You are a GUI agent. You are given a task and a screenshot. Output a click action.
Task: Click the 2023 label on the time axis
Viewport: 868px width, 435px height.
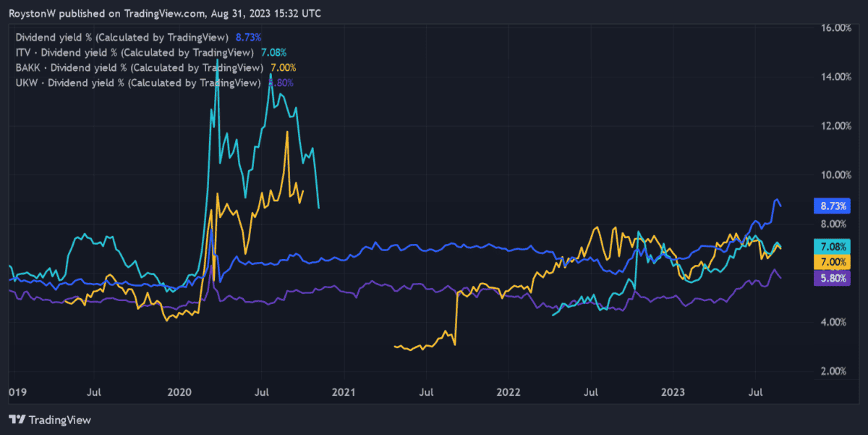coord(673,392)
